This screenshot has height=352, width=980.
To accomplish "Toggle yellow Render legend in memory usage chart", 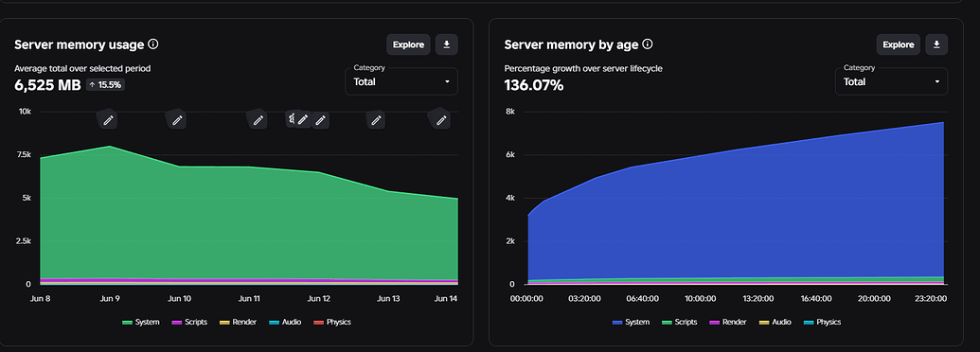I will (x=238, y=322).
